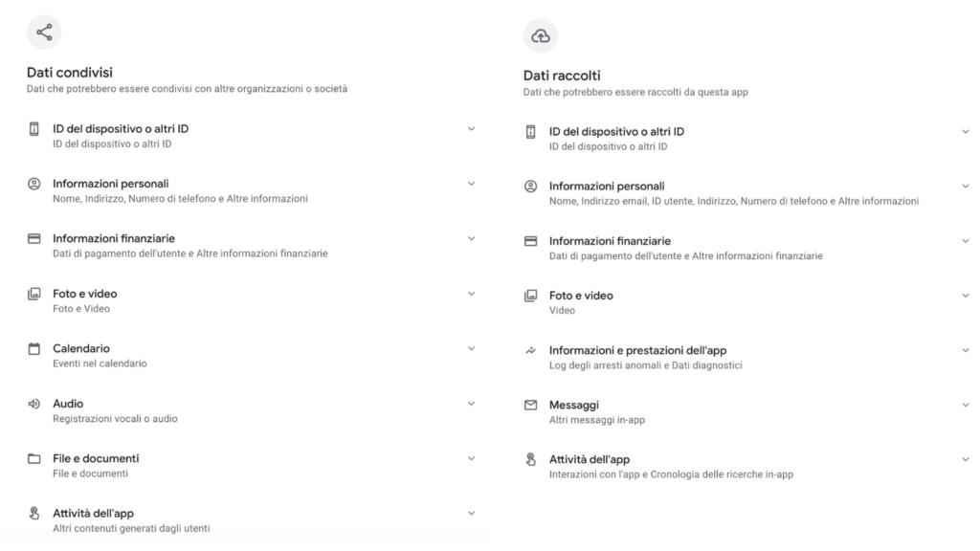Click the device icon in Dati condivisi list
Screen dimensions: 980x551
point(34,129)
